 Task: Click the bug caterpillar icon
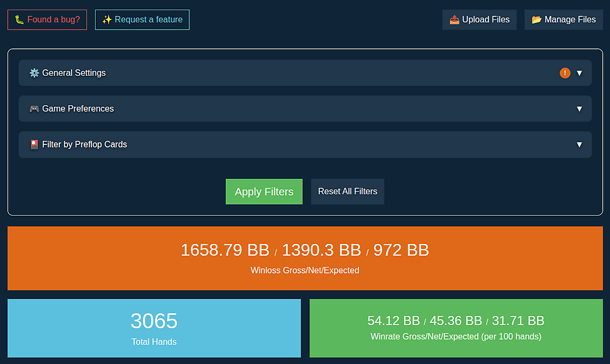(x=19, y=20)
